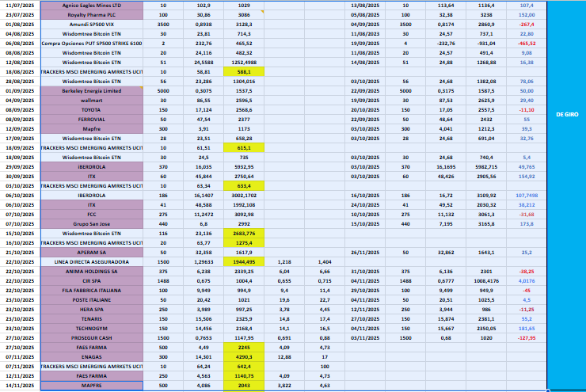Image resolution: width=586 pixels, height=392 pixels.
Task: Click the total cell 5982,715
Action: [486, 167]
